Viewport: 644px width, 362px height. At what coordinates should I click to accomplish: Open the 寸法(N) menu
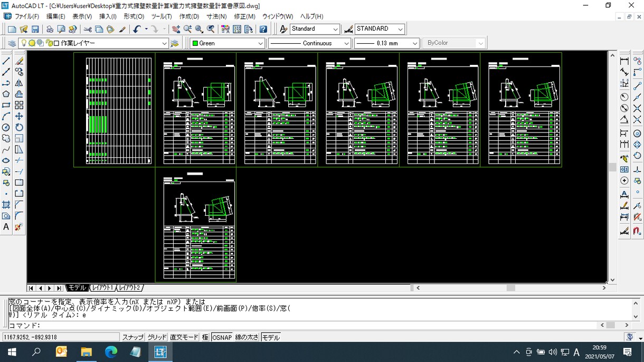(216, 16)
